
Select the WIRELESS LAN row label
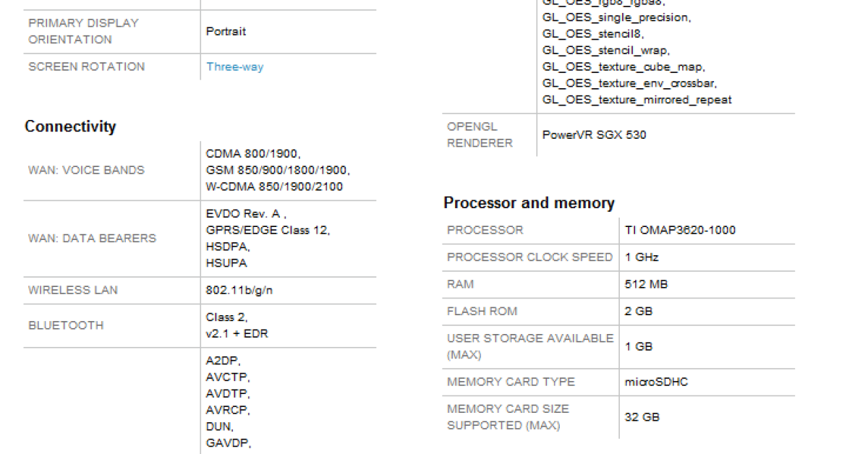pos(73,290)
